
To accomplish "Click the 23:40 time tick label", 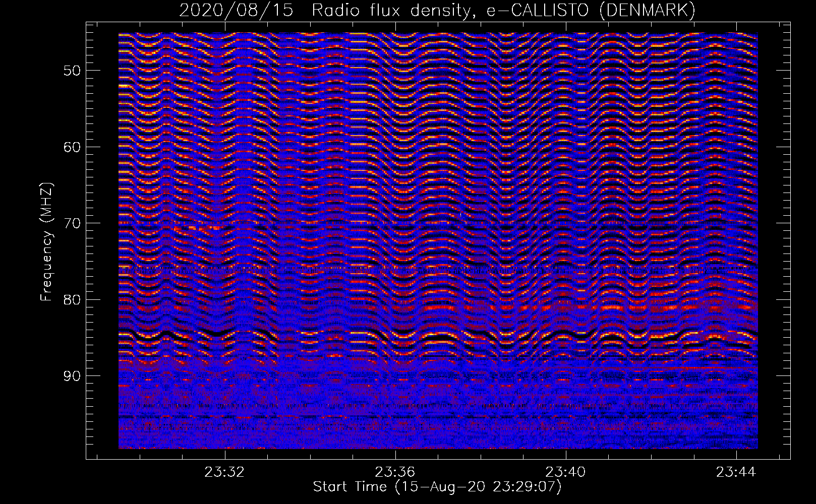I will pos(566,472).
